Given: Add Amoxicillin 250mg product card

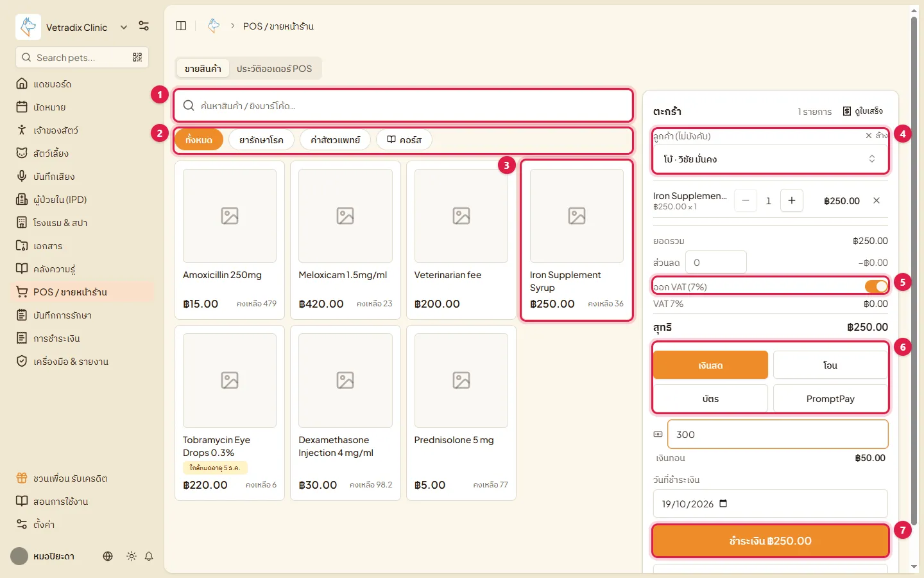Looking at the screenshot, I should pos(230,240).
